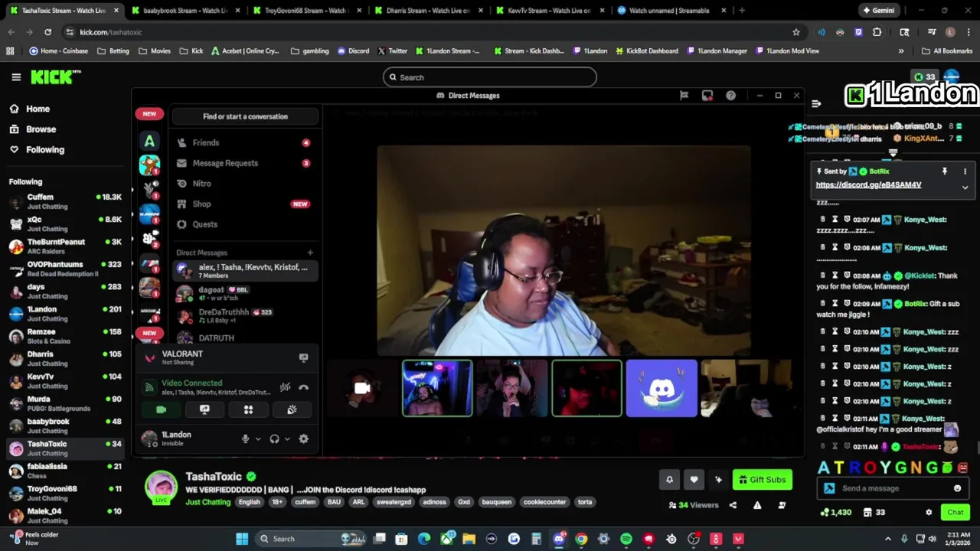The height and width of the screenshot is (551, 980).
Task: Click the Kick search field
Action: coord(490,77)
